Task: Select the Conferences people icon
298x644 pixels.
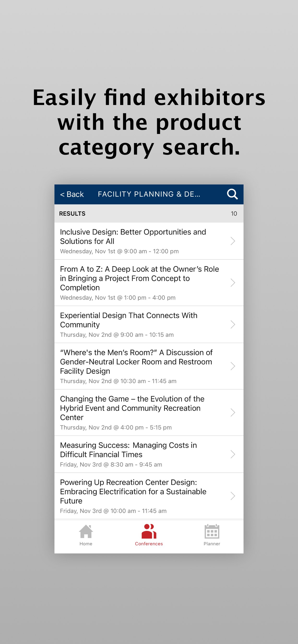Action: point(149,531)
